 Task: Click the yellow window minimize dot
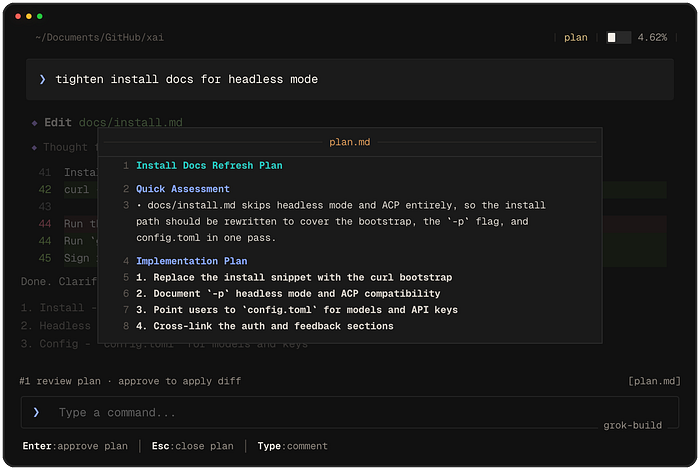coord(29,16)
